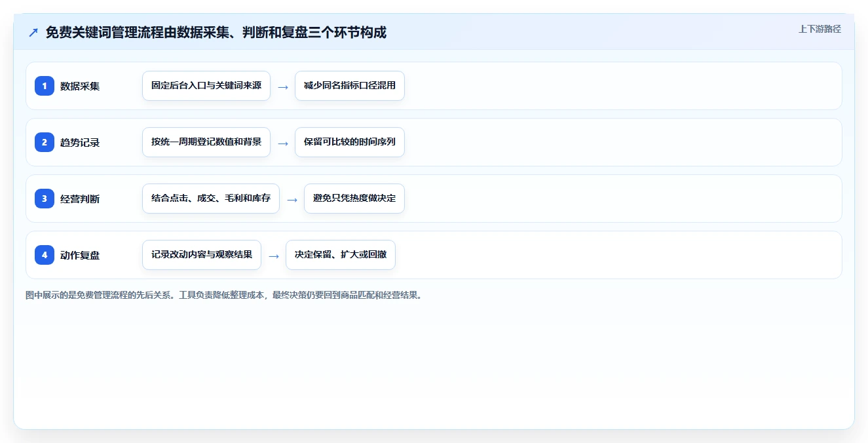Click the "记录改动内容与观察结果" box

pos(202,255)
